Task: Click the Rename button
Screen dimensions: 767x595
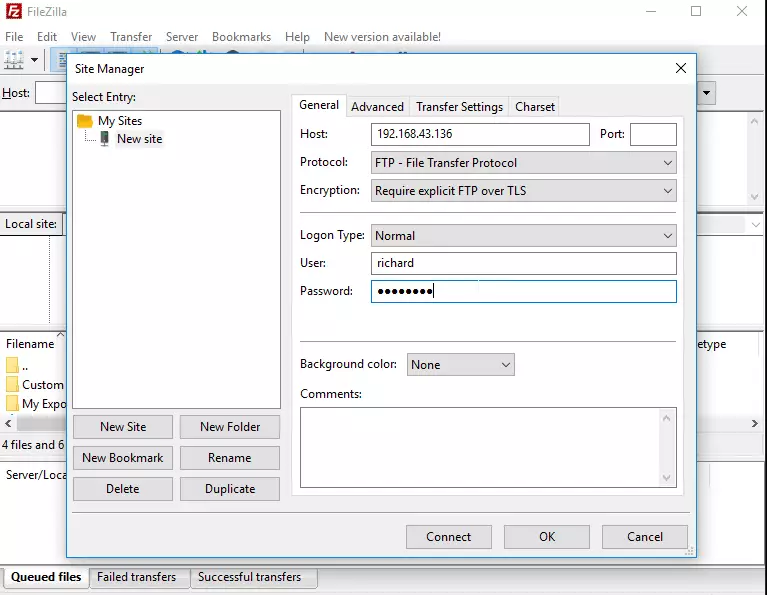Action: (230, 458)
